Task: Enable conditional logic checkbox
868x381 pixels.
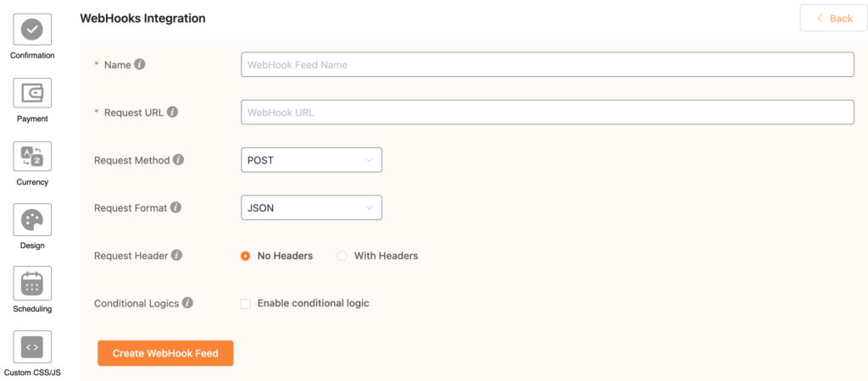Action: pos(245,304)
